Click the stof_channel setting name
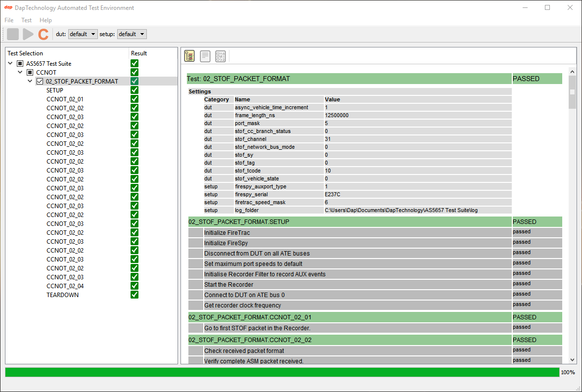The width and height of the screenshot is (582, 392). (x=251, y=139)
